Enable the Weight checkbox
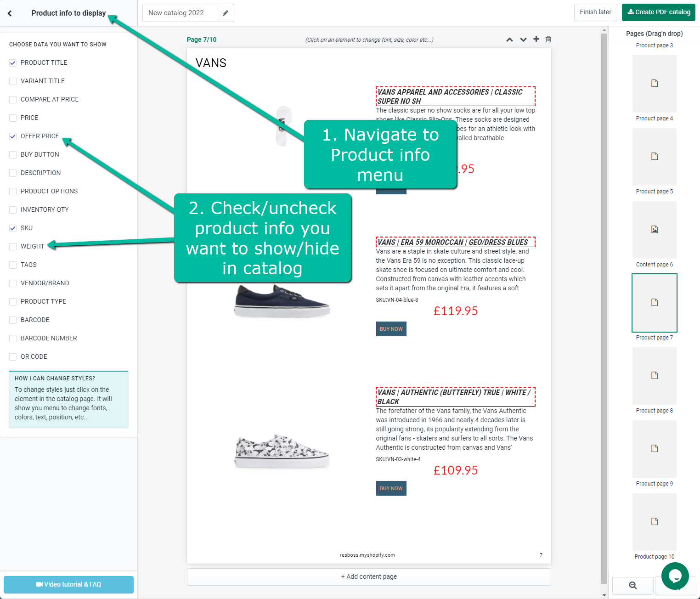Screen dimensions: 700x599 (13, 247)
